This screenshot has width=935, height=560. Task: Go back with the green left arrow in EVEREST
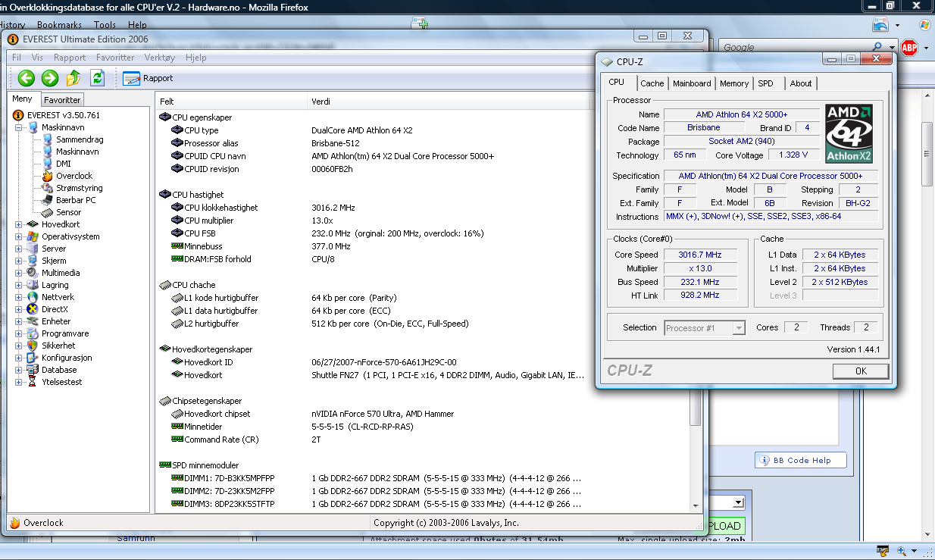coord(27,77)
